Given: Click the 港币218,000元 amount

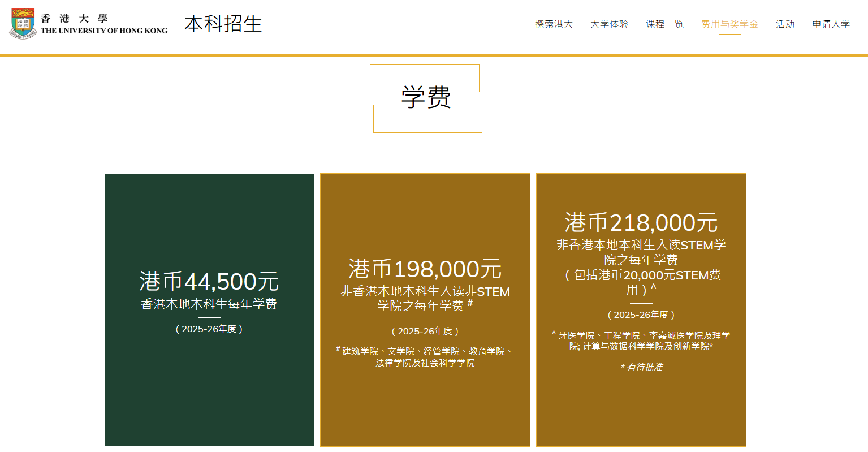Looking at the screenshot, I should coord(641,222).
